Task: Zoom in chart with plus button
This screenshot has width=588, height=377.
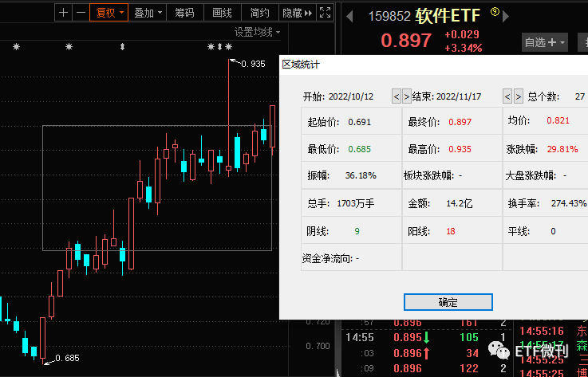Action: click(63, 13)
